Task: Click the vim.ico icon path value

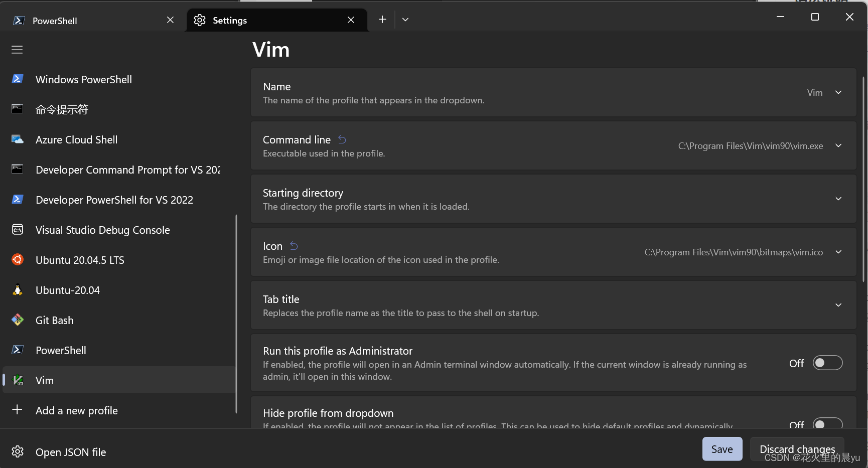Action: (734, 252)
